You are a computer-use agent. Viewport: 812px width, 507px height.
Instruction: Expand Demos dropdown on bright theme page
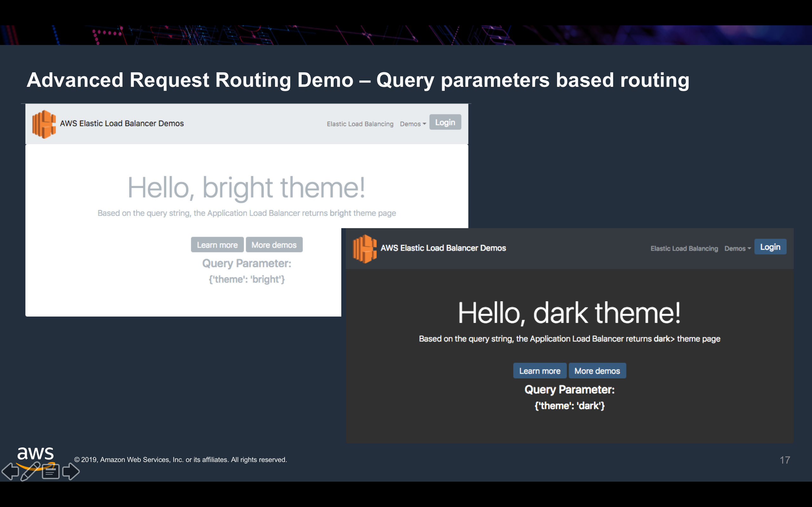click(413, 124)
